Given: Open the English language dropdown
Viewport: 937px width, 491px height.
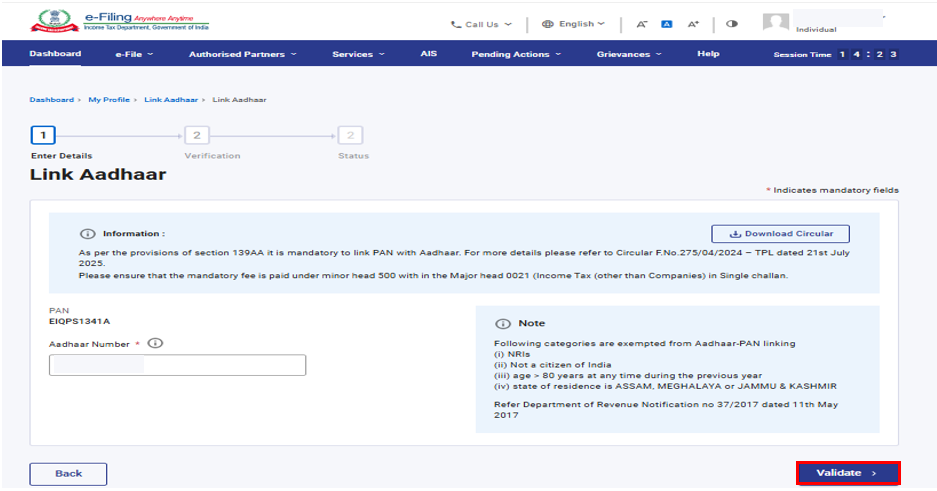Looking at the screenshot, I should pos(574,24).
